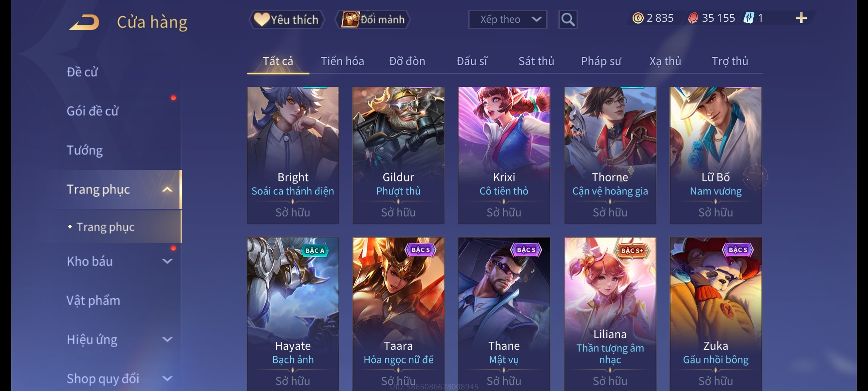Tap the plus icon to add currency
This screenshot has height=391, width=868.
[x=801, y=18]
